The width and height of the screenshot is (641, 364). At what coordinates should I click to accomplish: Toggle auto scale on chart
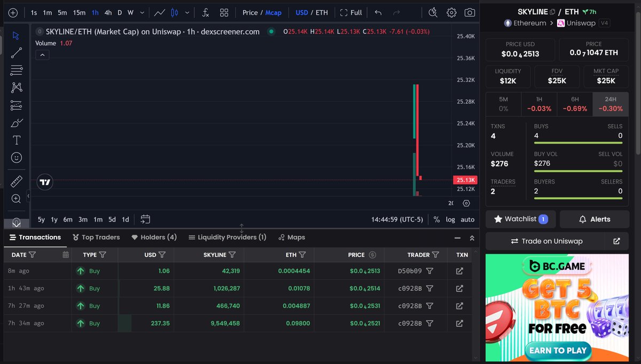pyautogui.click(x=467, y=219)
